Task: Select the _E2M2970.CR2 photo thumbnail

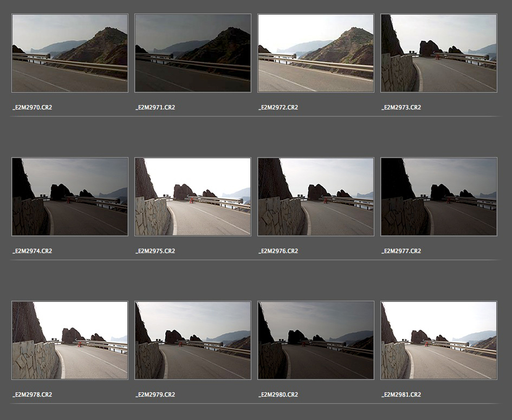Action: 69,53
